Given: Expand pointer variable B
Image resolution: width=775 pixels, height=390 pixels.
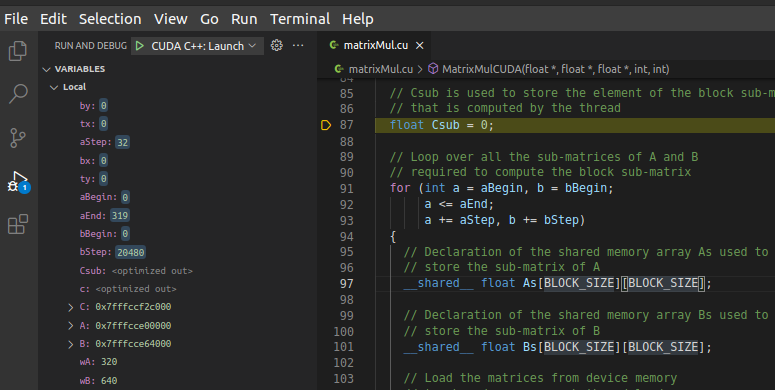Looking at the screenshot, I should pyautogui.click(x=71, y=344).
